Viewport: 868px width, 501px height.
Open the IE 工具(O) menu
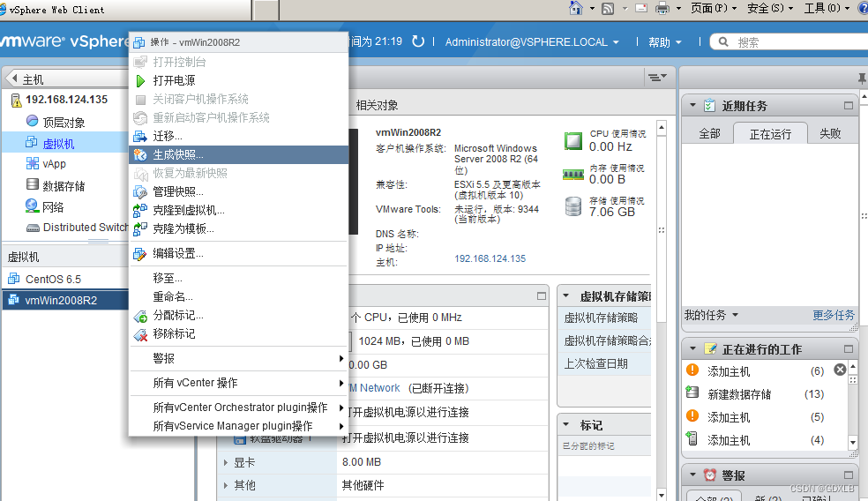point(827,8)
